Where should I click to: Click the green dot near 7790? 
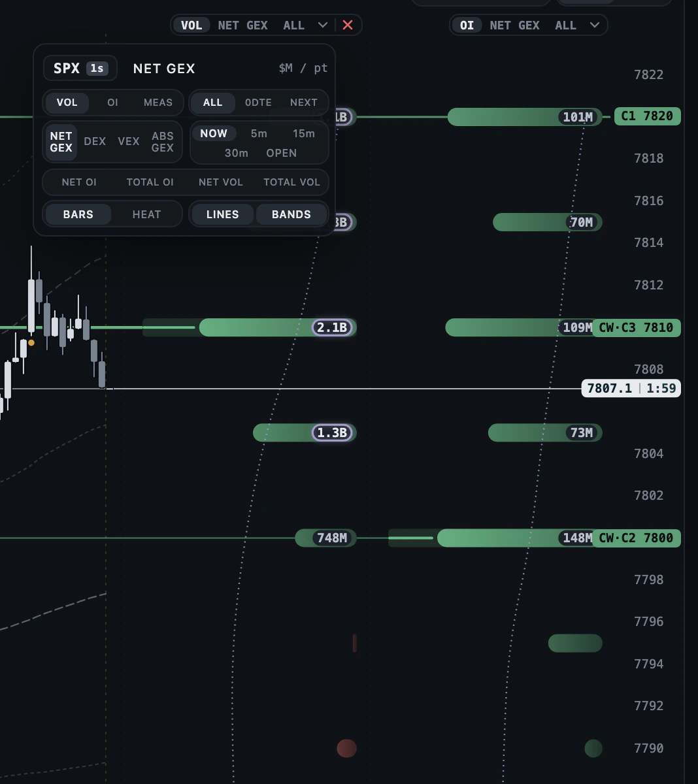593,748
